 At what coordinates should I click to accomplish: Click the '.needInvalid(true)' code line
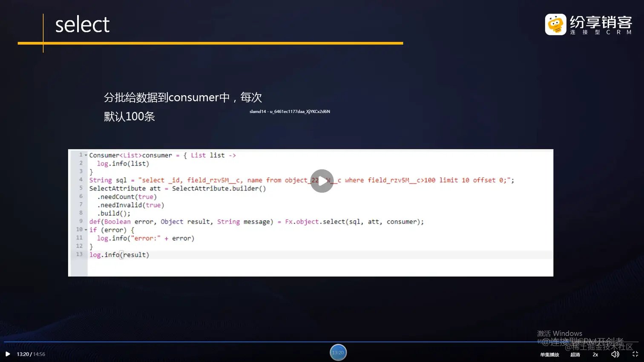pyautogui.click(x=131, y=205)
